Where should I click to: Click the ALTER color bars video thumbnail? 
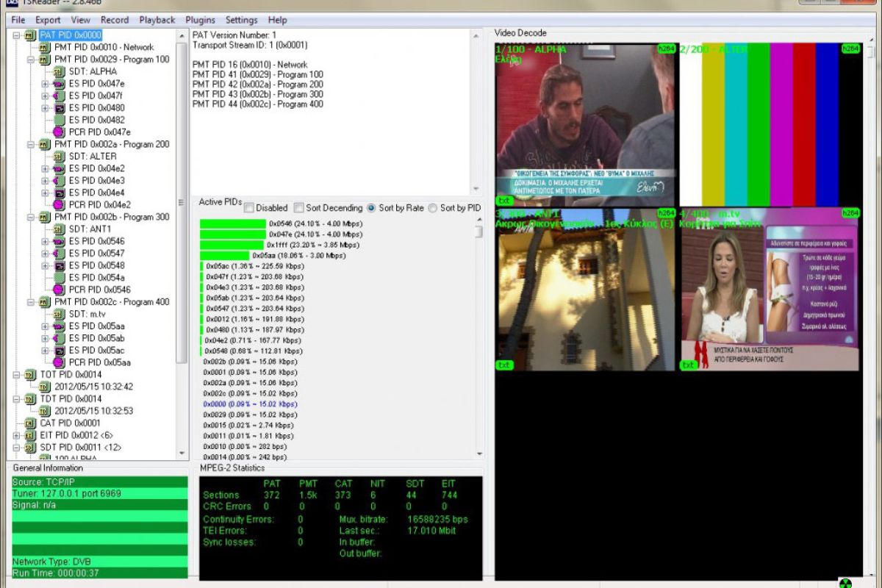pyautogui.click(x=770, y=123)
